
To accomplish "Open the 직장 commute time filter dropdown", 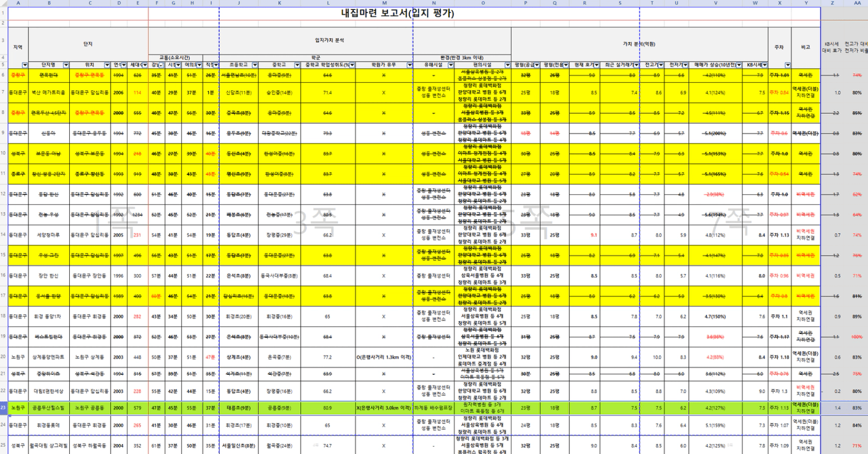I will pos(215,65).
